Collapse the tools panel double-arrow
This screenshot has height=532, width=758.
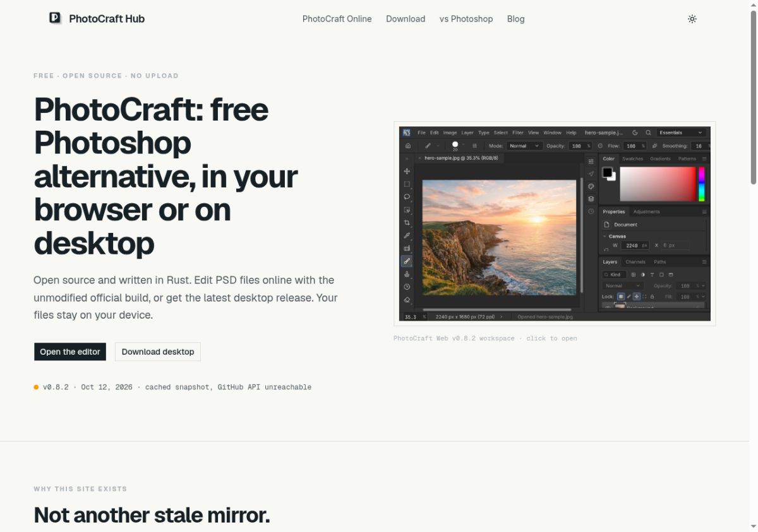coord(406,158)
